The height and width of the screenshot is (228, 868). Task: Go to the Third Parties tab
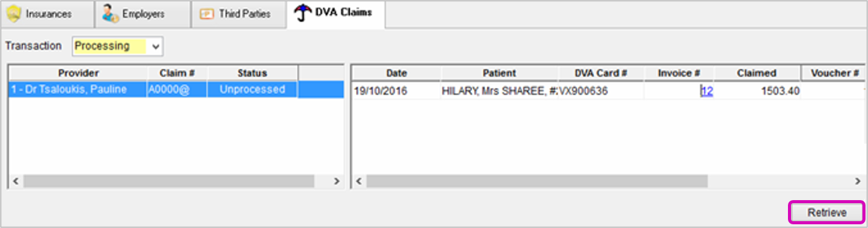[x=239, y=14]
